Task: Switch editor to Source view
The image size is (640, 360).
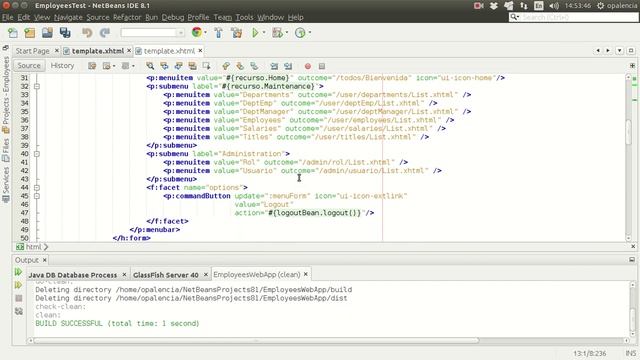Action: coord(29,66)
